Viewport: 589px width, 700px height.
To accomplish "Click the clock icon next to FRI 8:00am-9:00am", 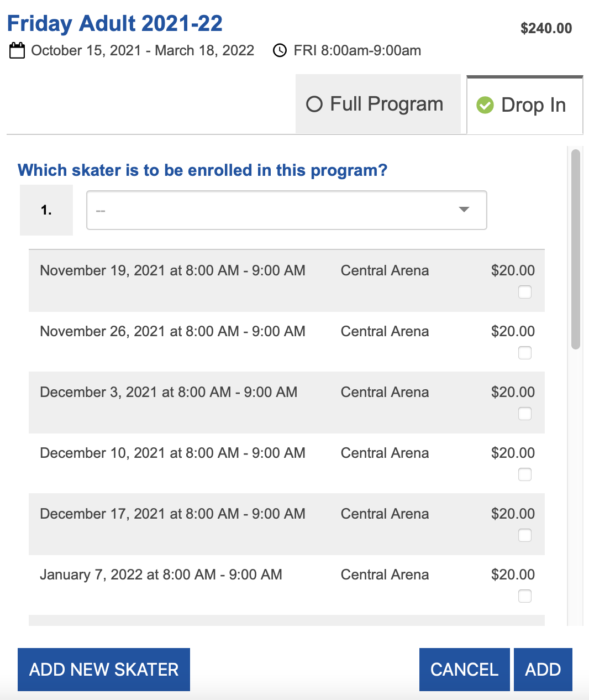I will pyautogui.click(x=280, y=51).
